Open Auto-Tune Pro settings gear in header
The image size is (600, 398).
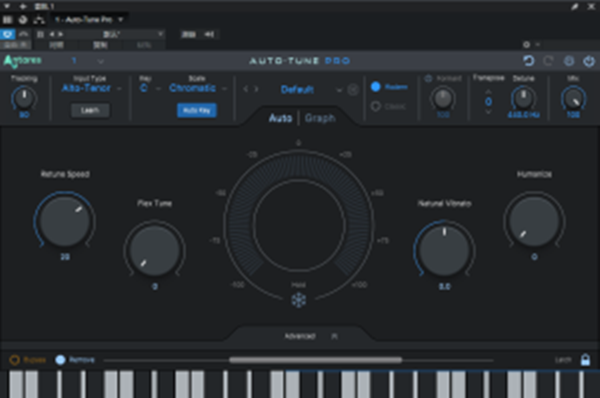pos(569,60)
